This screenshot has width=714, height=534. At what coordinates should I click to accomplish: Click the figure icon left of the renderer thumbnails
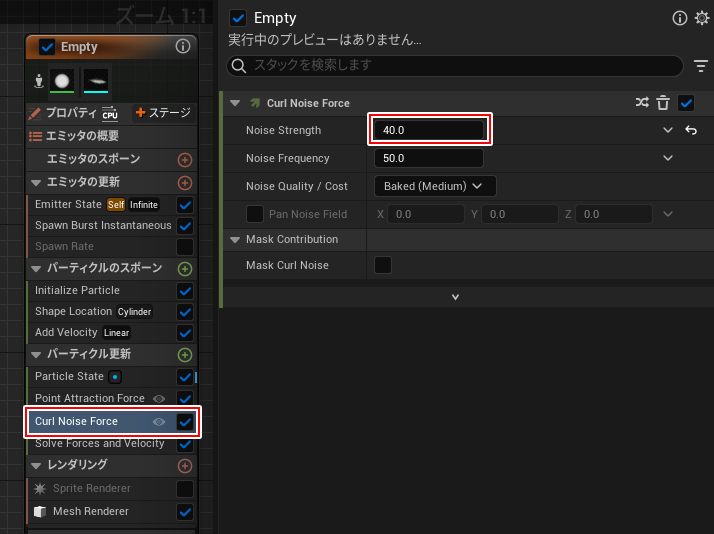39,81
